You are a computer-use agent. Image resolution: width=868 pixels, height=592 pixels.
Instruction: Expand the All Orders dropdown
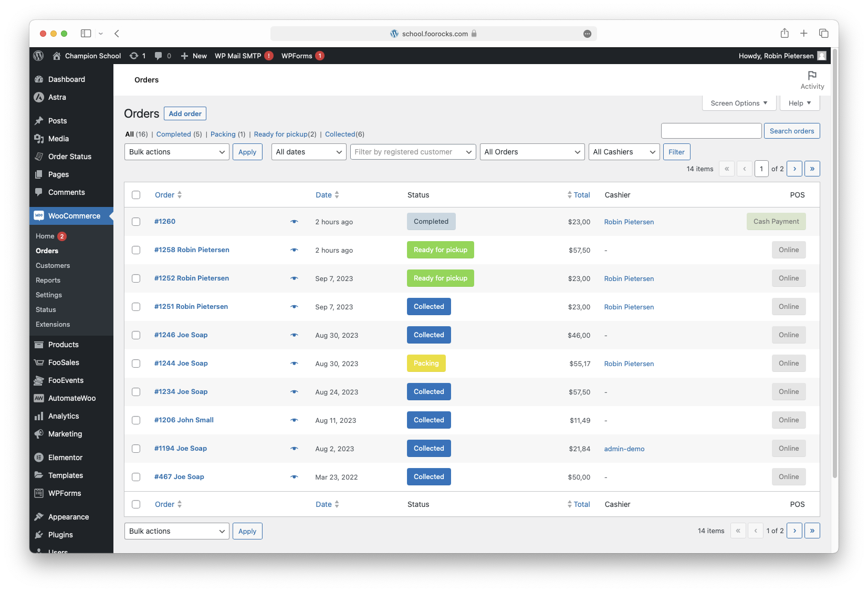coord(532,152)
